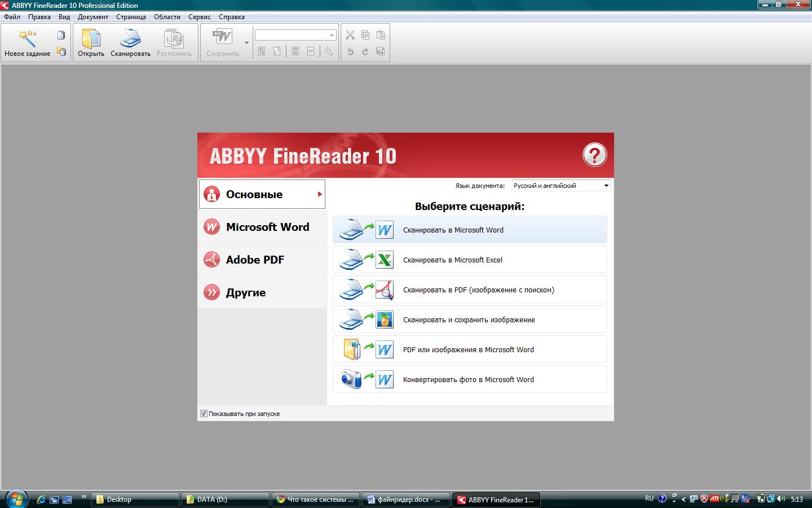Click the Redo arrow icon
Viewport: 812px width, 508px height.
pos(365,51)
